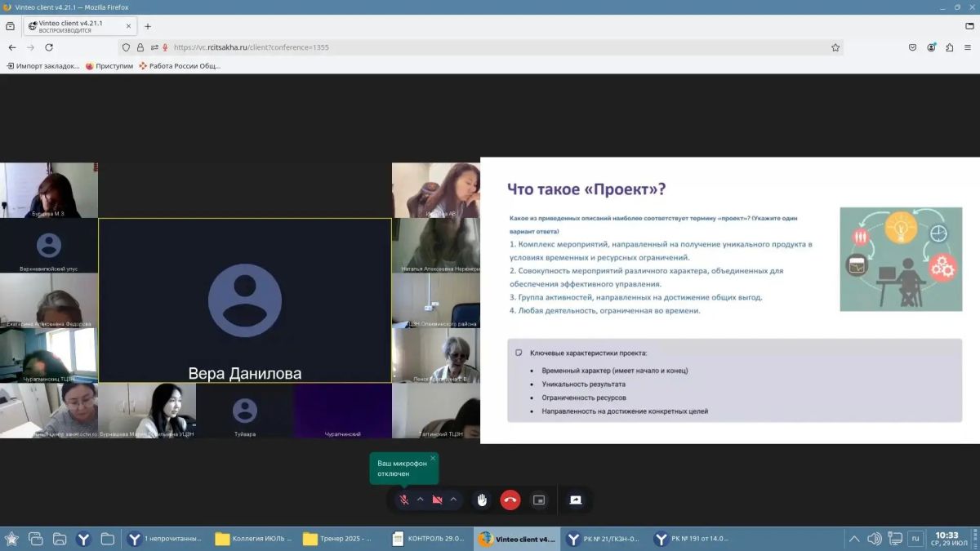Unmute the crossed-out microphone
Image resolution: width=980 pixels, height=551 pixels.
[403, 500]
